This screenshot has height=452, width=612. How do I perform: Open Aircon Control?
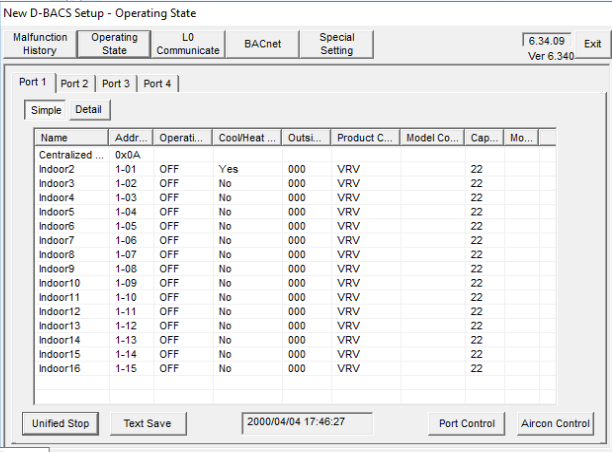(556, 423)
